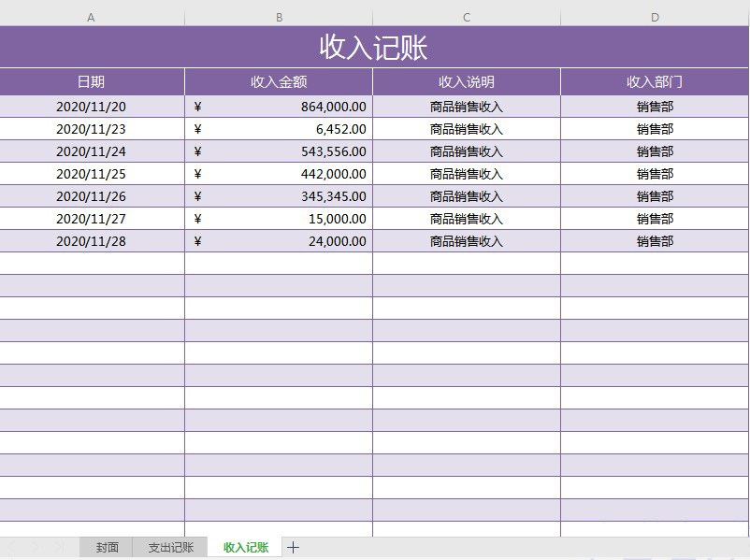Select amount cell 24,000.00
The height and width of the screenshot is (560, 750).
279,241
